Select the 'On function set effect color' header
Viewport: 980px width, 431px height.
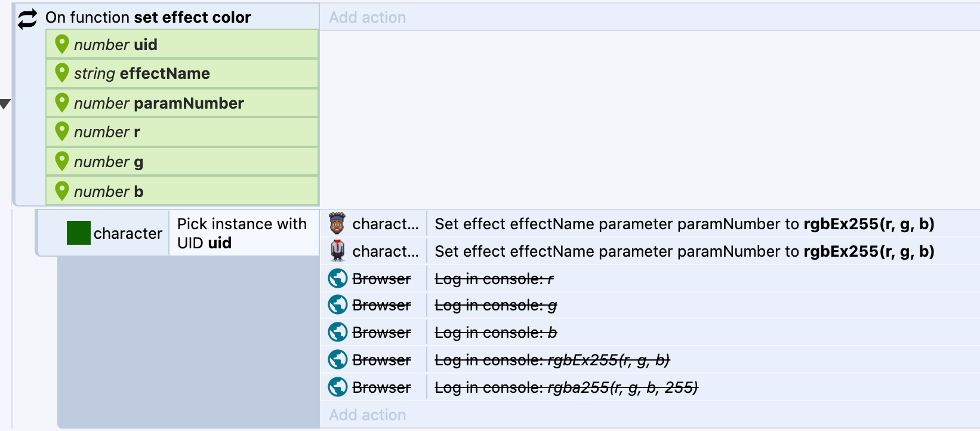(x=148, y=17)
